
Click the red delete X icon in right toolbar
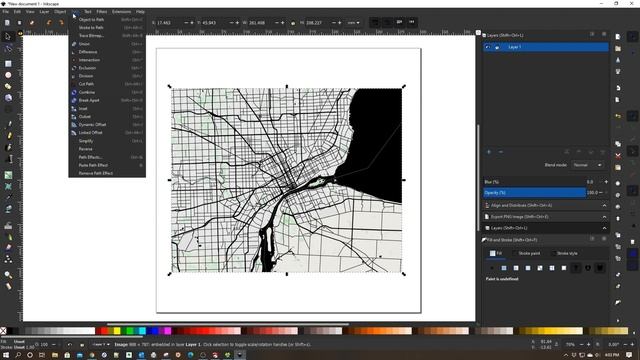pos(618,156)
